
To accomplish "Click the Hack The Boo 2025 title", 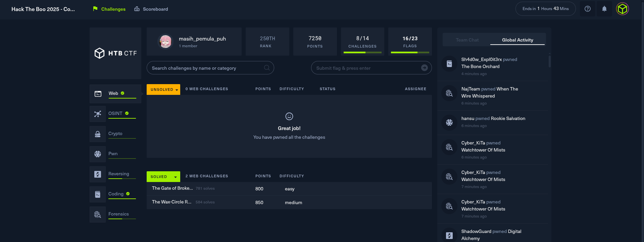I will (x=43, y=9).
